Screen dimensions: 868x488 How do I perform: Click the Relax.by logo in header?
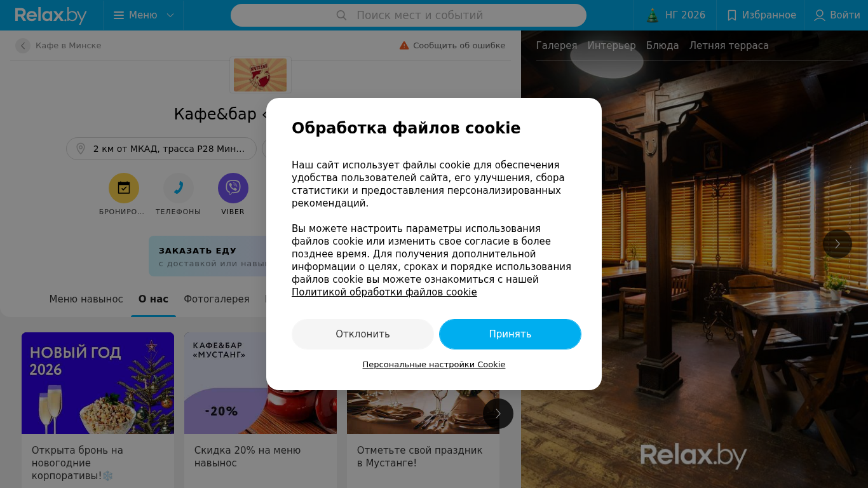(x=51, y=15)
